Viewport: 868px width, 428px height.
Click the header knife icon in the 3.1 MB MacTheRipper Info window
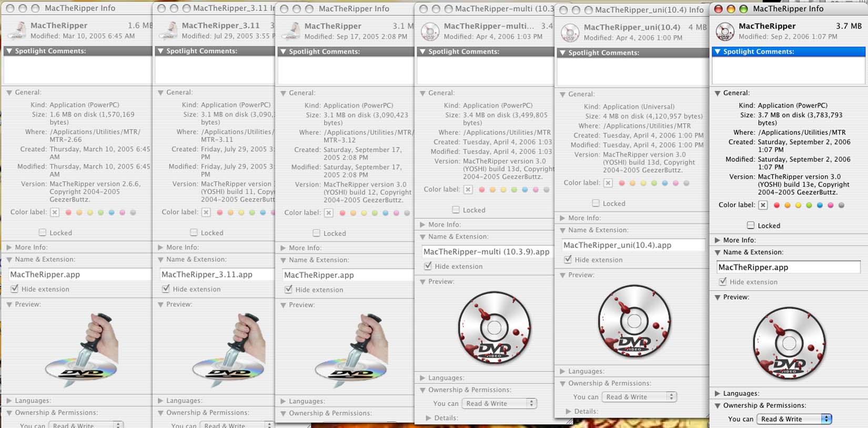[292, 31]
